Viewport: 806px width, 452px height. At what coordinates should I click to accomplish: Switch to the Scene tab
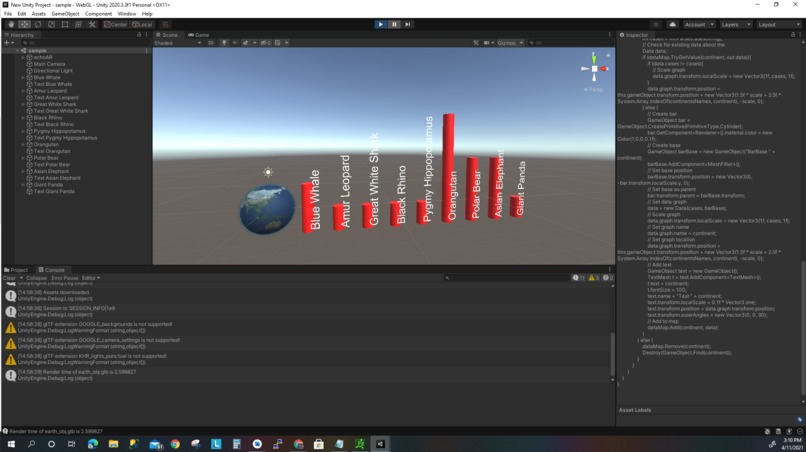click(x=167, y=35)
